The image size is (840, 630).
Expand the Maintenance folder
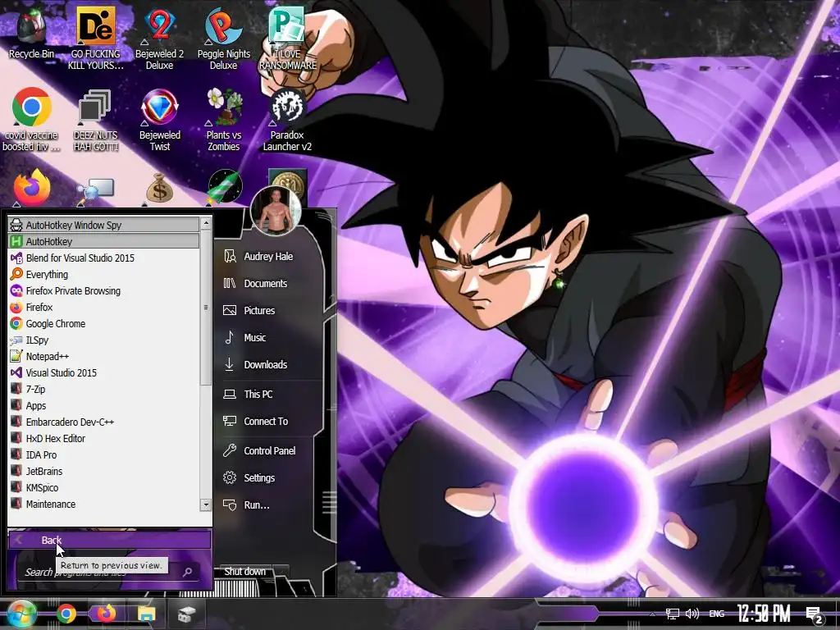pyautogui.click(x=104, y=504)
